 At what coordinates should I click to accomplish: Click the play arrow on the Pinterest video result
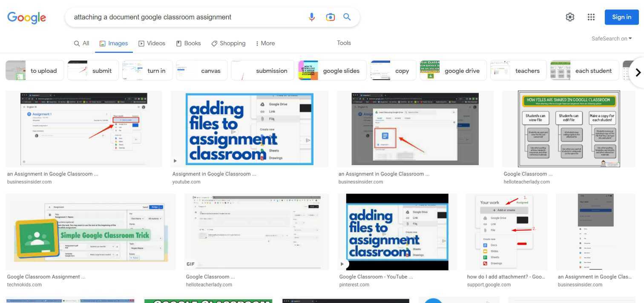click(342, 264)
